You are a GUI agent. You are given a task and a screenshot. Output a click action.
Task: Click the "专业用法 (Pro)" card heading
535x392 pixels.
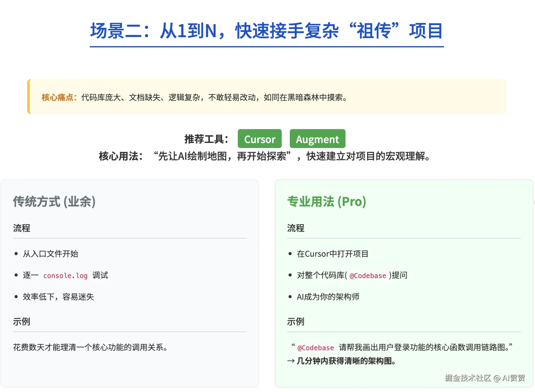tap(327, 202)
